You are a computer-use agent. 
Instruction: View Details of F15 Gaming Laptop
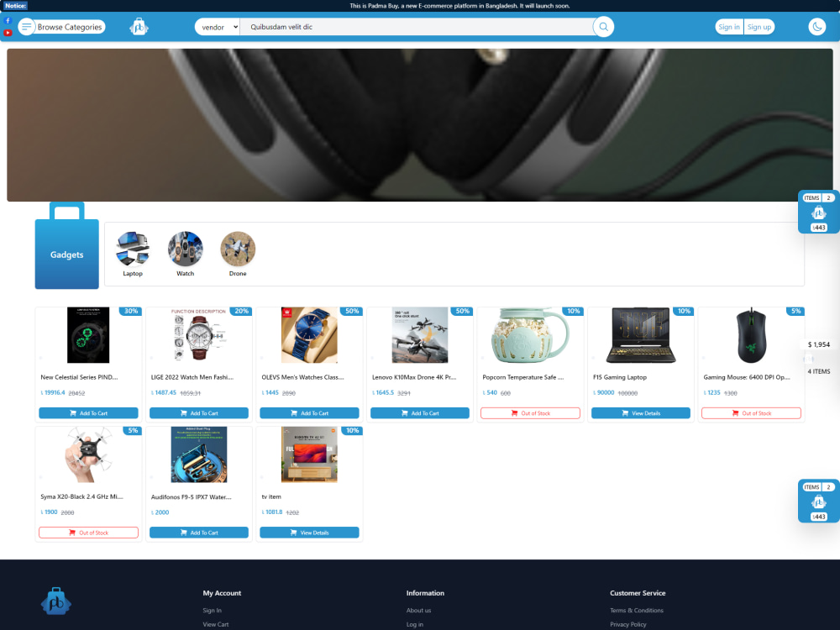pyautogui.click(x=641, y=413)
